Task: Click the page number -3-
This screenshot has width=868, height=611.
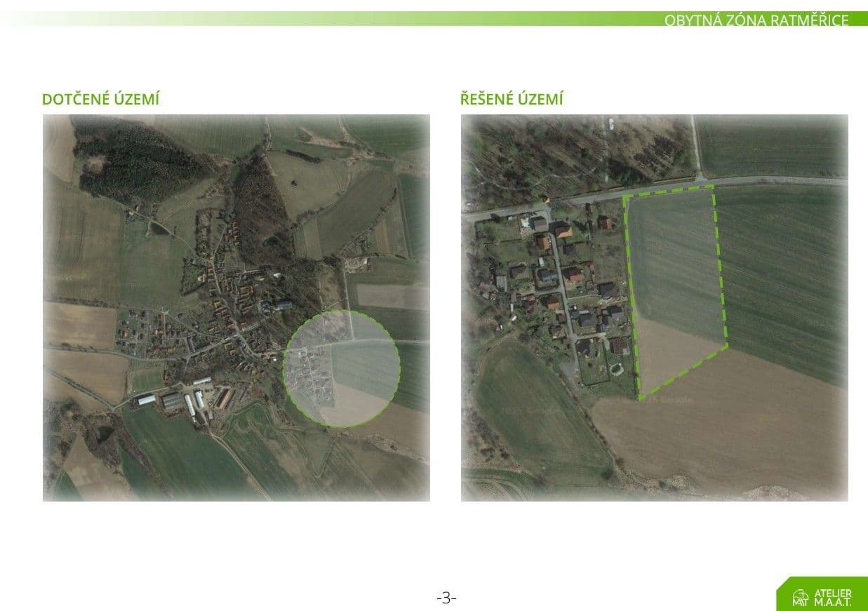Action: 446,598
